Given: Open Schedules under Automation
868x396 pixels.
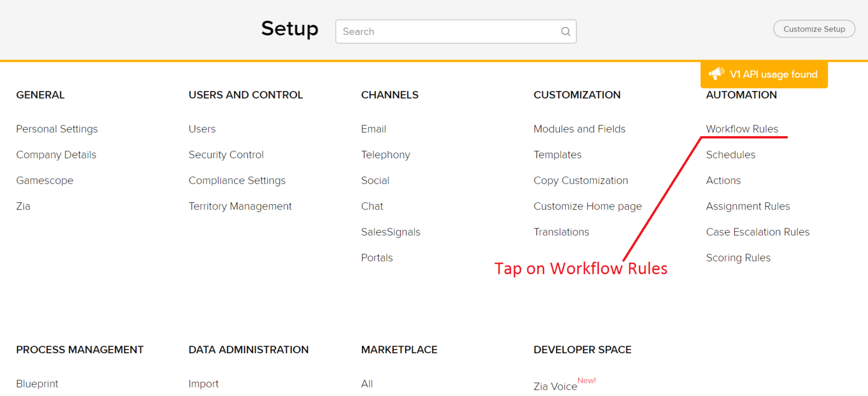Looking at the screenshot, I should [x=731, y=155].
